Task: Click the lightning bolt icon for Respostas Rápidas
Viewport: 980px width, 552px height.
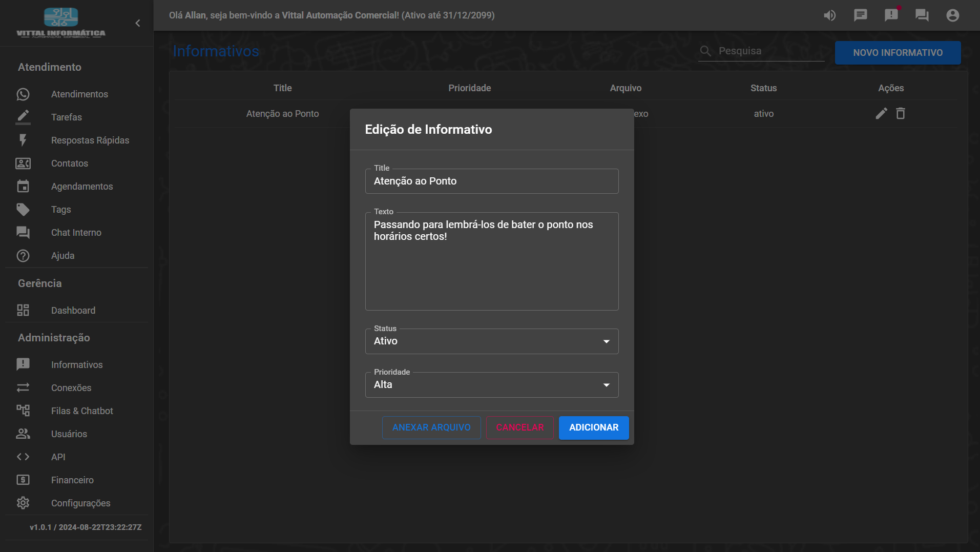Action: tap(23, 140)
